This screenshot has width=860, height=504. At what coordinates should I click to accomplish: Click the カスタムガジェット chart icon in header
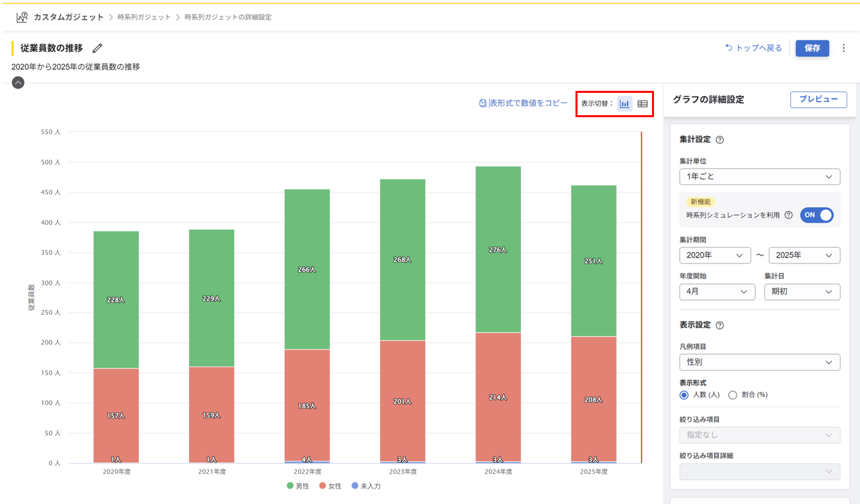point(22,17)
